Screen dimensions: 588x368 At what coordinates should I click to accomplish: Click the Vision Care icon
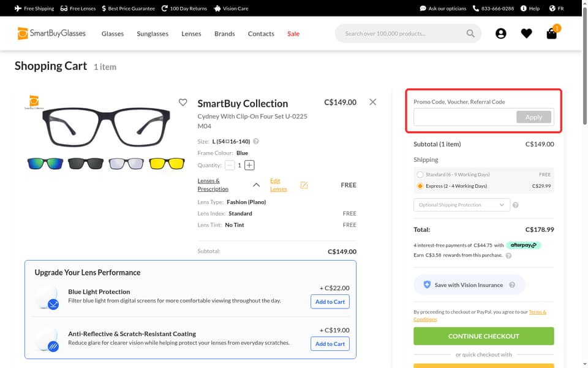coord(217,8)
